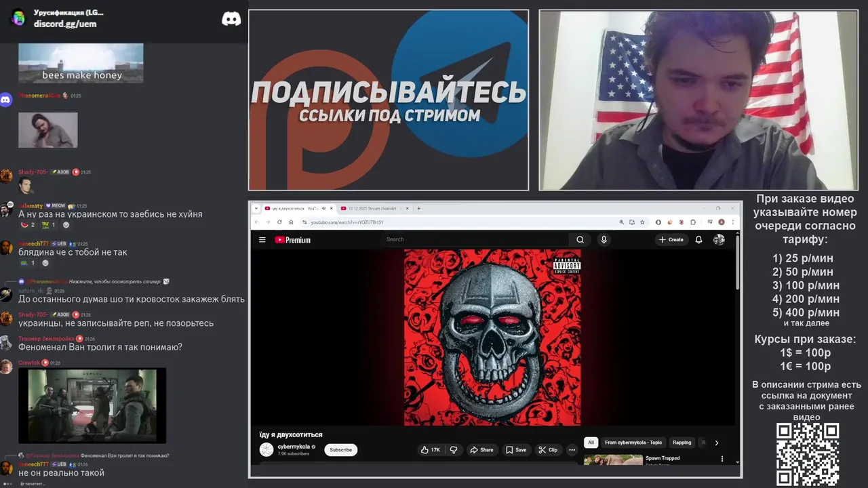Show more filter chips with right chevron
Viewport: 868px width, 488px height.
click(717, 443)
